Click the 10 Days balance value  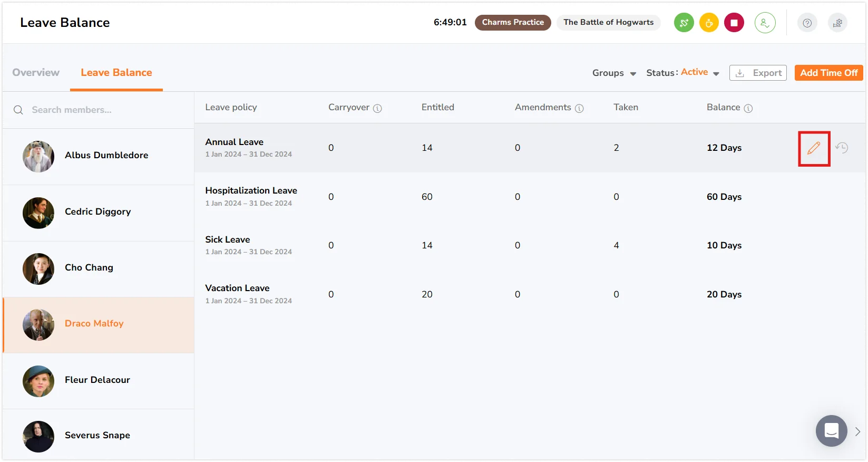[724, 245]
